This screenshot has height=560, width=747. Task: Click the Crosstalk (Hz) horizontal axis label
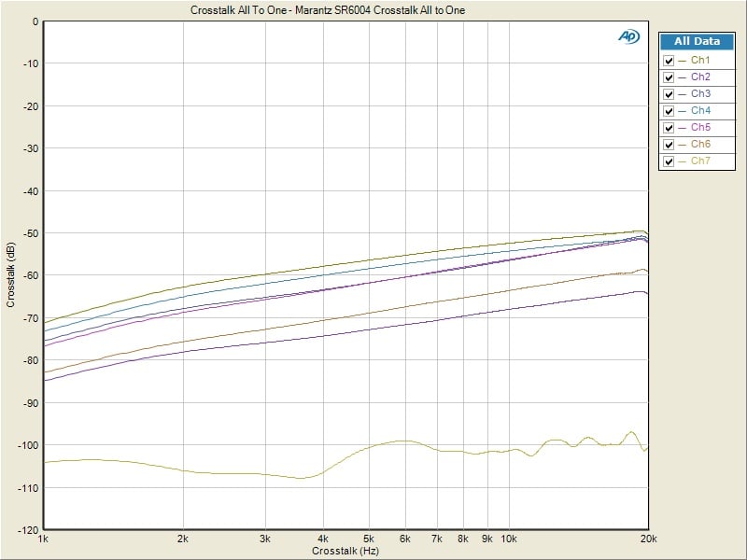[344, 553]
